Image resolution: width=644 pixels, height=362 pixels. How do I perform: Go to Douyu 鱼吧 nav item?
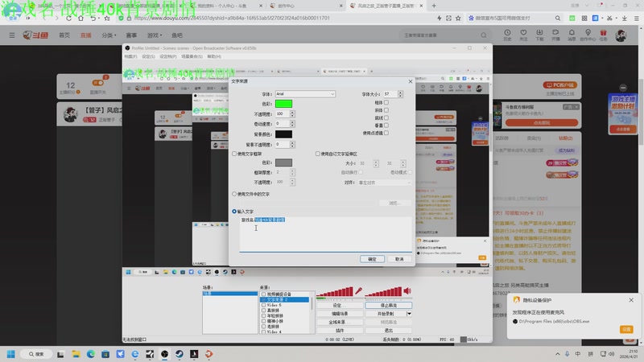click(x=177, y=35)
